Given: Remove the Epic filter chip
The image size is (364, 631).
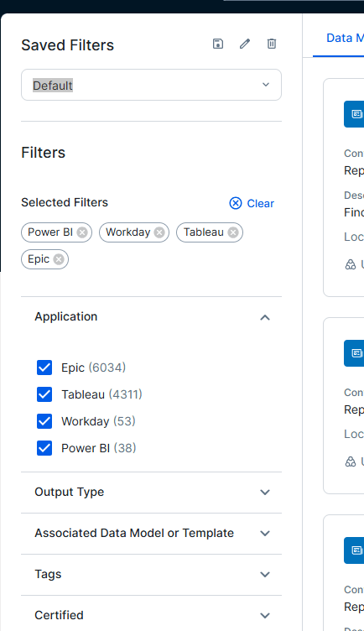Looking at the screenshot, I should [59, 259].
